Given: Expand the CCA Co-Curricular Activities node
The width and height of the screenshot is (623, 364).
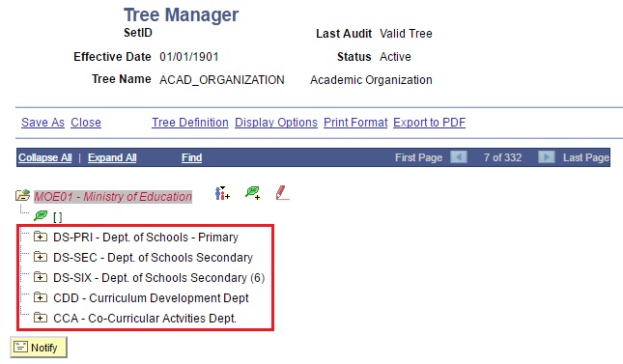Looking at the screenshot, I should coord(41,318).
